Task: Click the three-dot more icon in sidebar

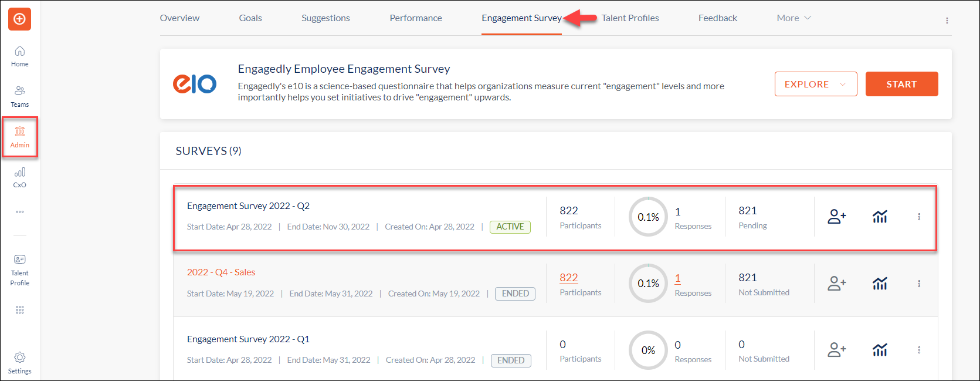Action: [19, 211]
